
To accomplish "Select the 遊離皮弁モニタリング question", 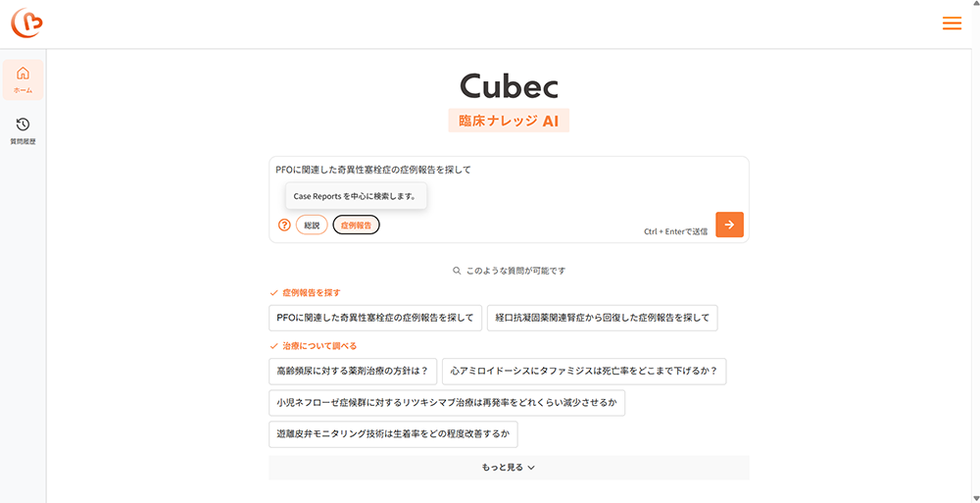I will click(393, 434).
